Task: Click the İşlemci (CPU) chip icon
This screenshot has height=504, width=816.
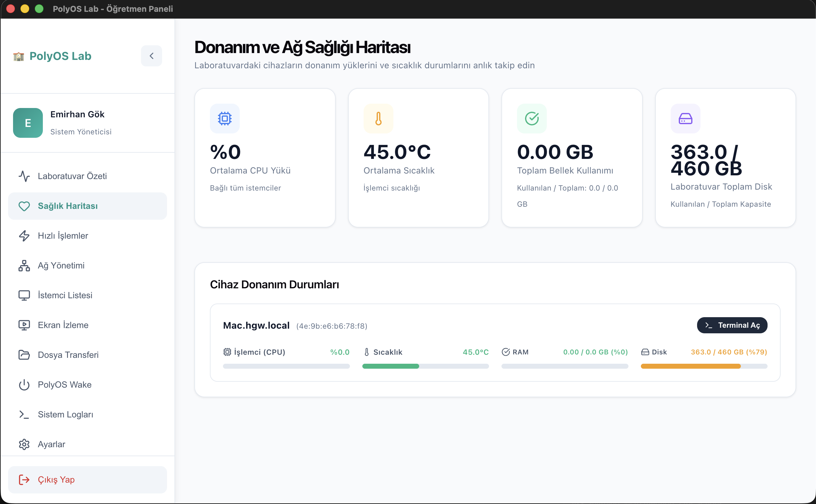Action: 227,352
